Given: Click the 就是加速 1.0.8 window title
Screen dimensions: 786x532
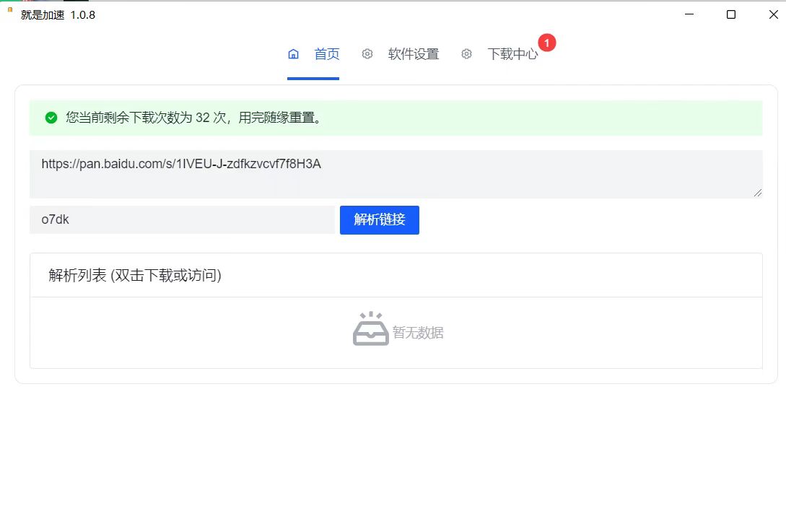Looking at the screenshot, I should point(58,15).
